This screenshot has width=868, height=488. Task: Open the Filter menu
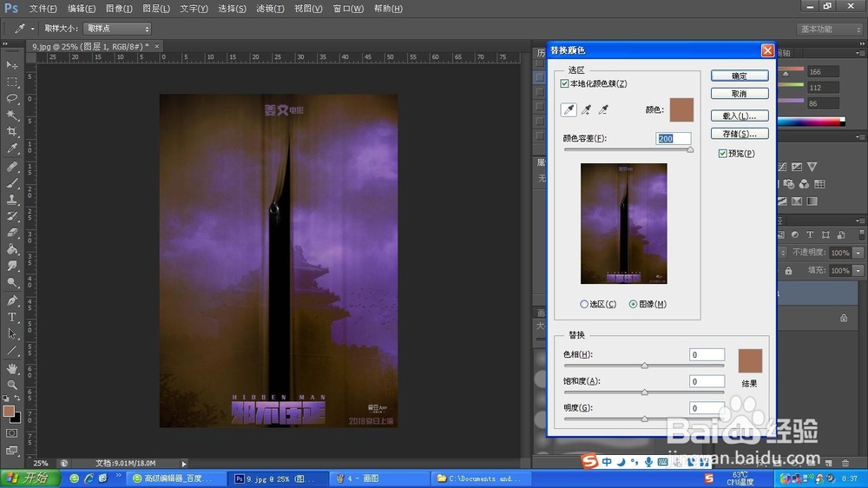[x=270, y=9]
